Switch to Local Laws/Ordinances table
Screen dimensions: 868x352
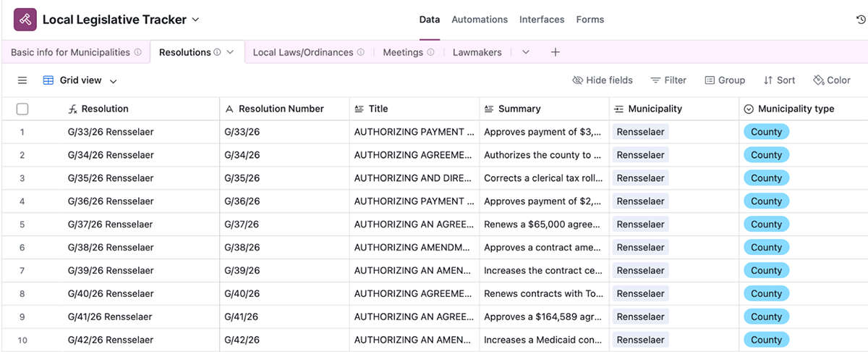coord(303,52)
